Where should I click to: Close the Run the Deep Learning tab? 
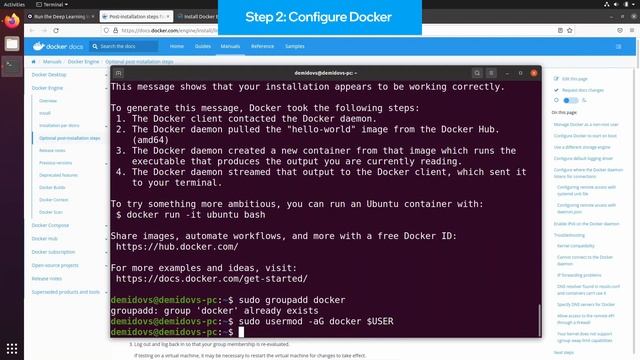93,16
